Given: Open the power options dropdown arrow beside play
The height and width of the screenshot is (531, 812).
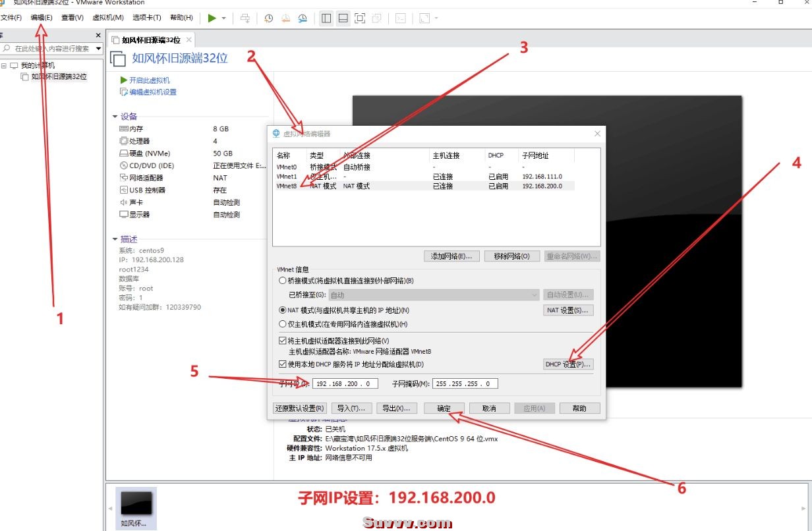Looking at the screenshot, I should pos(224,18).
